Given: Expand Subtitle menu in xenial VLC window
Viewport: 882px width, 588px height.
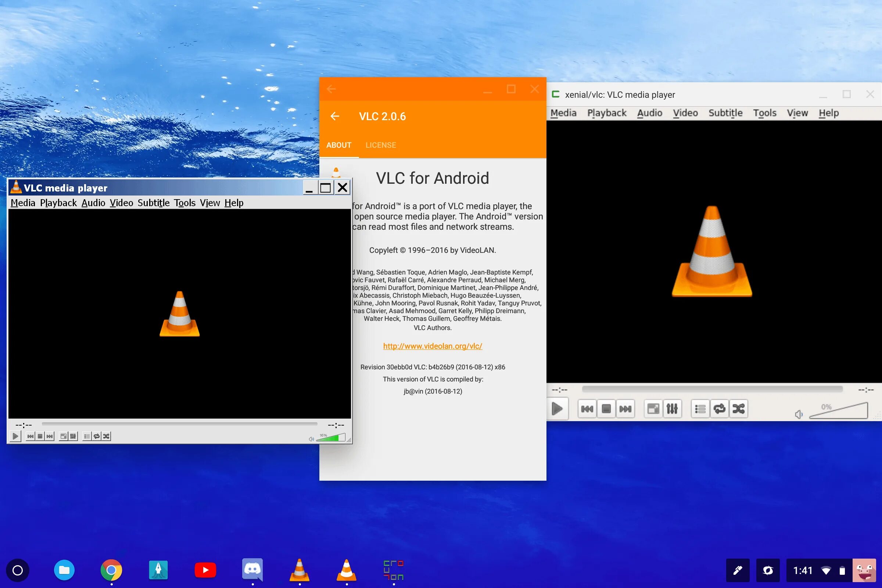Looking at the screenshot, I should pyautogui.click(x=725, y=113).
